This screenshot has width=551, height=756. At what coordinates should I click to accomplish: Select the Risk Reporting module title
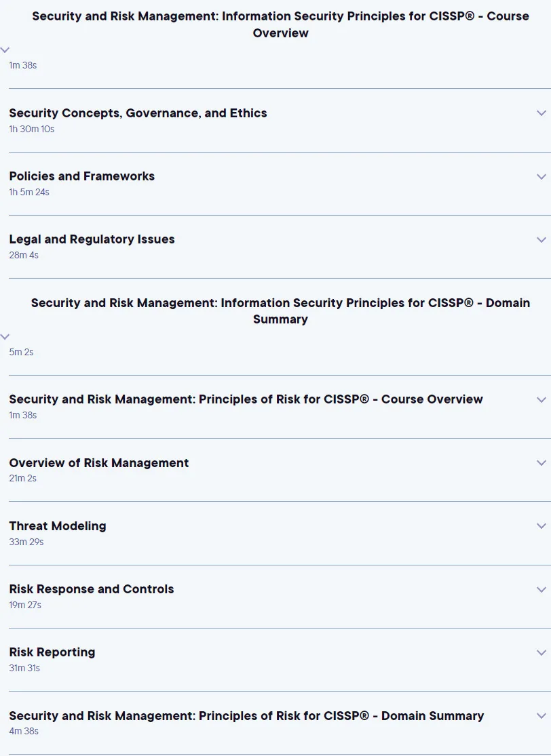pyautogui.click(x=52, y=652)
